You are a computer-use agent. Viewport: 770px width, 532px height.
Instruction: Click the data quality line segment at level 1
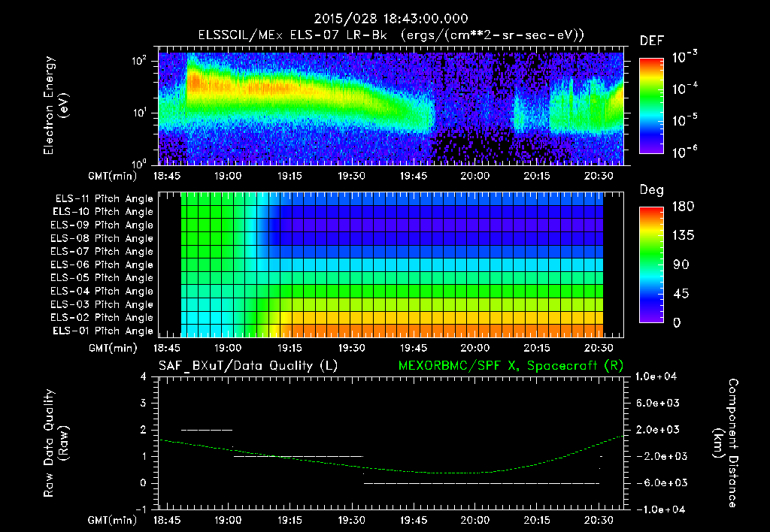[298, 456]
